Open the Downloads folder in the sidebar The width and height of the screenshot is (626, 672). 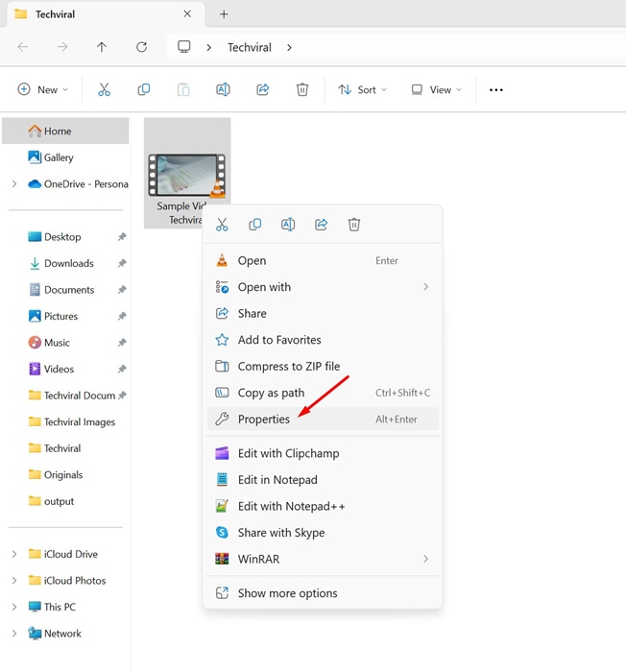point(68,263)
